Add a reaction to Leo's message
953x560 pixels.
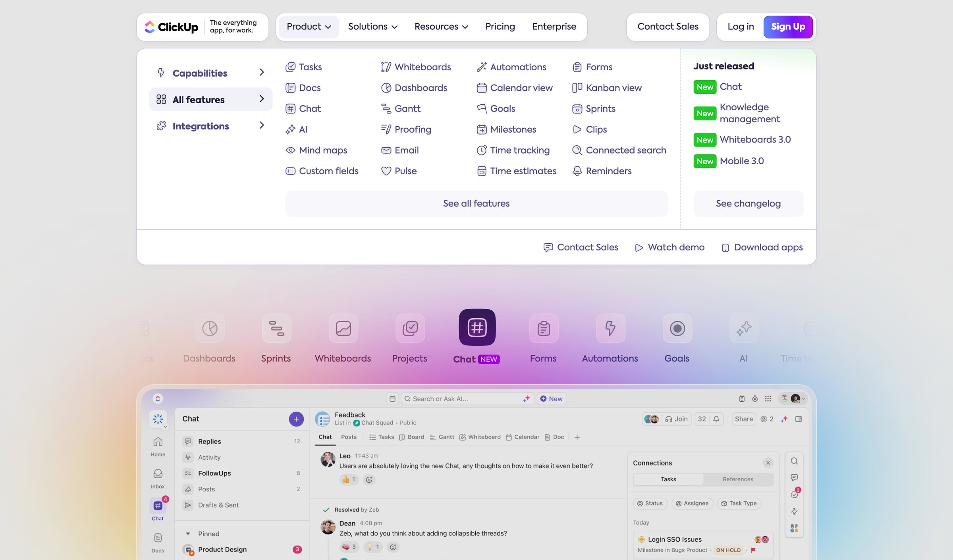pos(369,479)
